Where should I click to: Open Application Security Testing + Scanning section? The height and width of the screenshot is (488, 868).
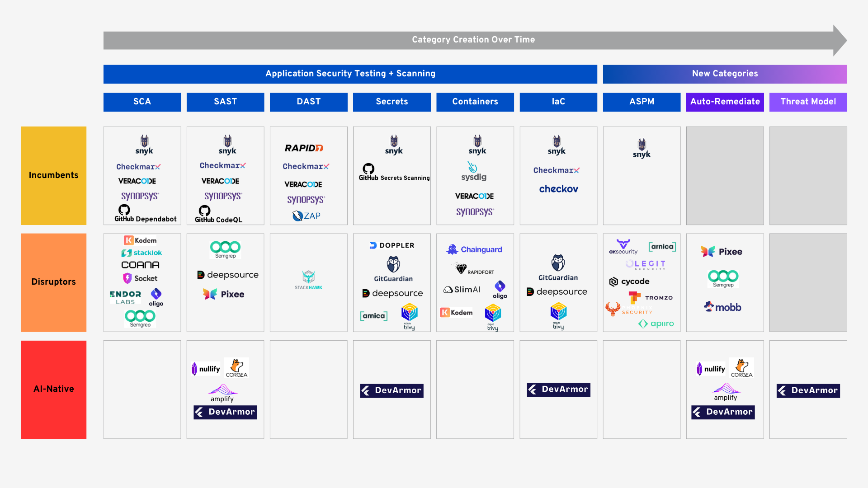[350, 74]
